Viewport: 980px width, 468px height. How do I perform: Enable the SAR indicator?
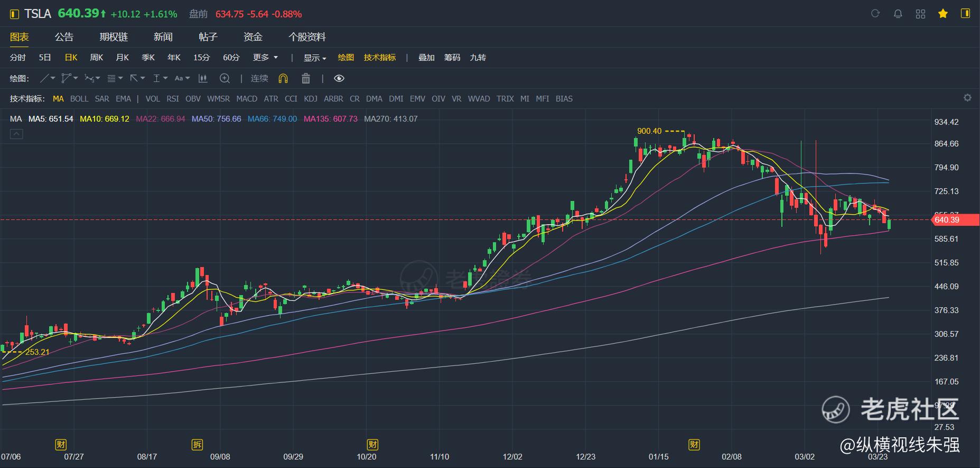(x=102, y=98)
